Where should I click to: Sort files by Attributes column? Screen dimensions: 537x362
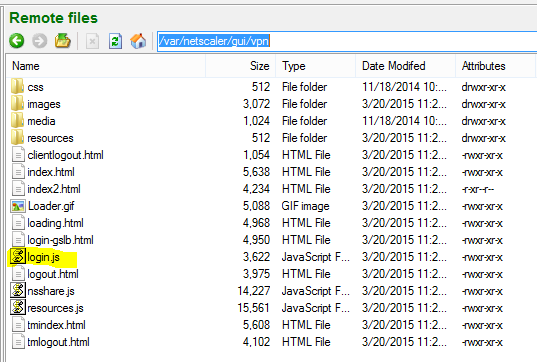(x=496, y=66)
